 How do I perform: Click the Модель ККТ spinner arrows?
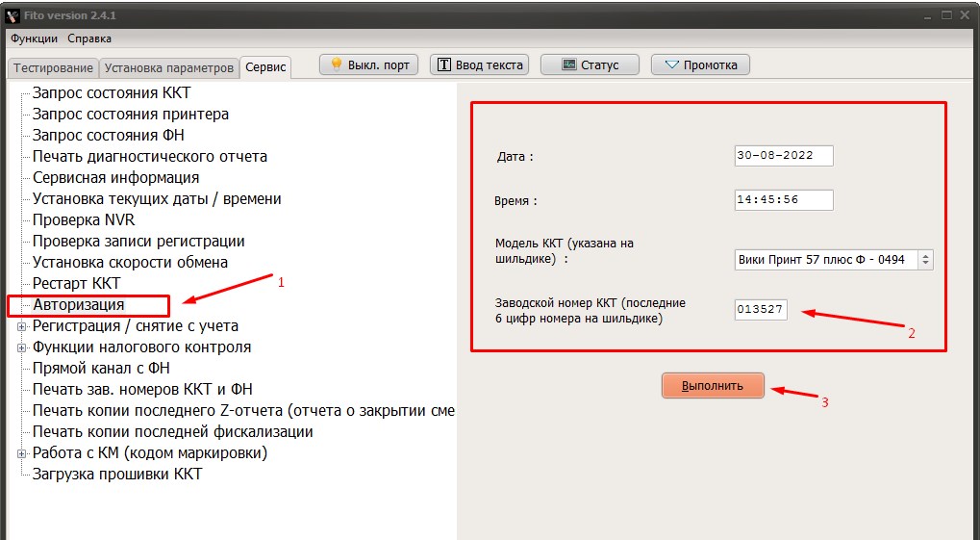[925, 260]
